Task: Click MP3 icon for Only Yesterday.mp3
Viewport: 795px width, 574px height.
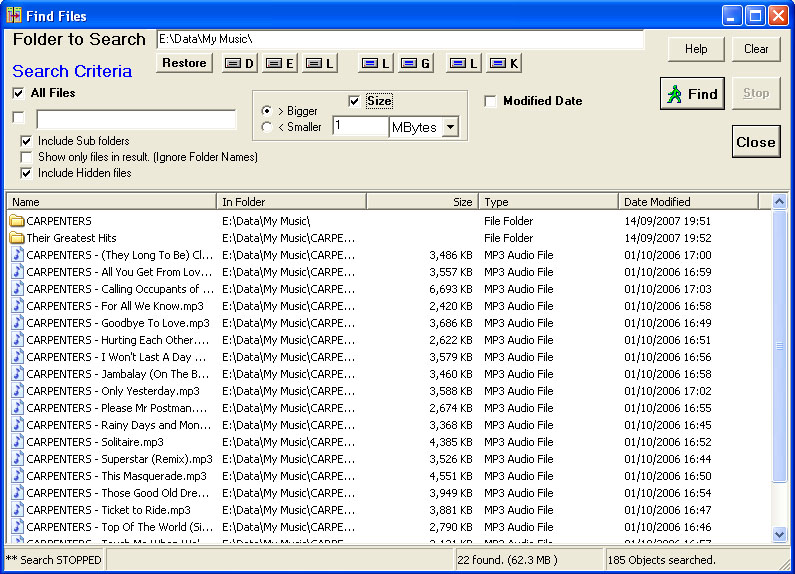Action: [18, 390]
